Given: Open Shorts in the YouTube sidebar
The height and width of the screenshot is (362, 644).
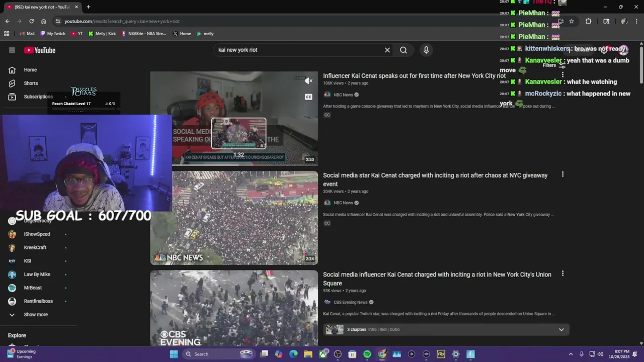Looking at the screenshot, I should pyautogui.click(x=30, y=83).
